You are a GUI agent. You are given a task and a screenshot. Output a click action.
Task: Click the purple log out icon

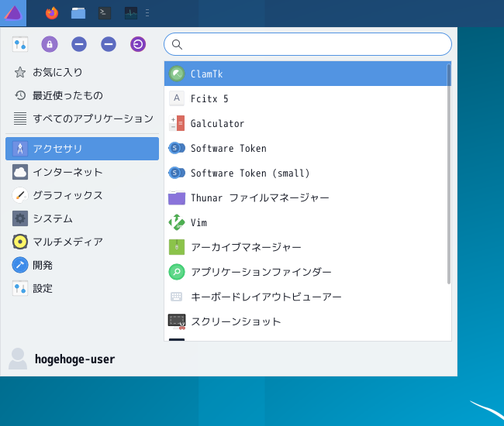point(138,44)
